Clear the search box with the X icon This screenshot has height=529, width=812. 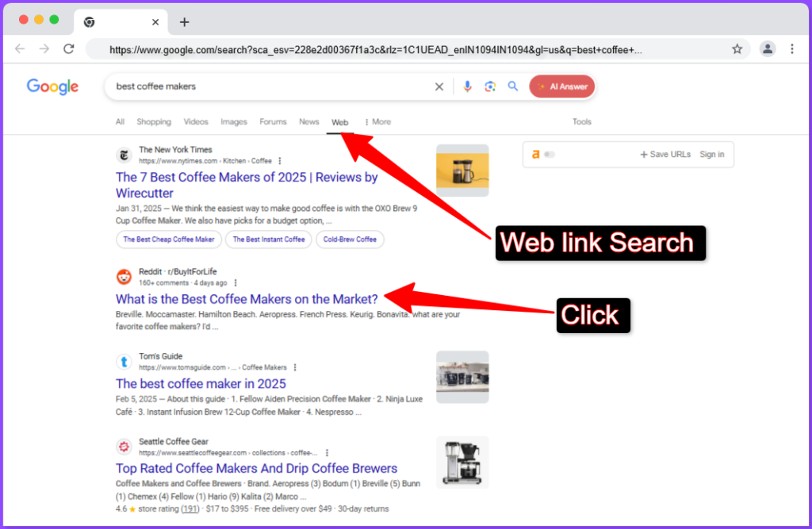coord(439,86)
